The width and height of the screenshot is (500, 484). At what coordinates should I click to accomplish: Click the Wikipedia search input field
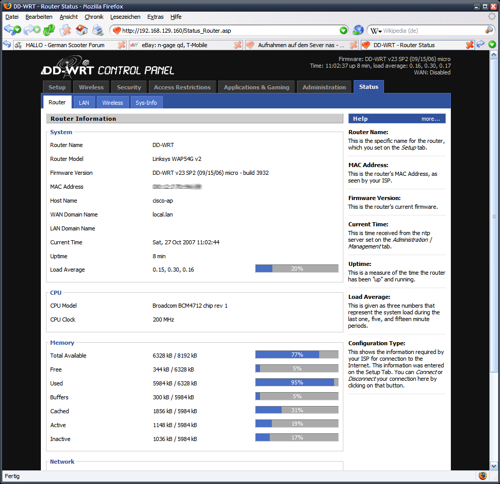click(433, 31)
